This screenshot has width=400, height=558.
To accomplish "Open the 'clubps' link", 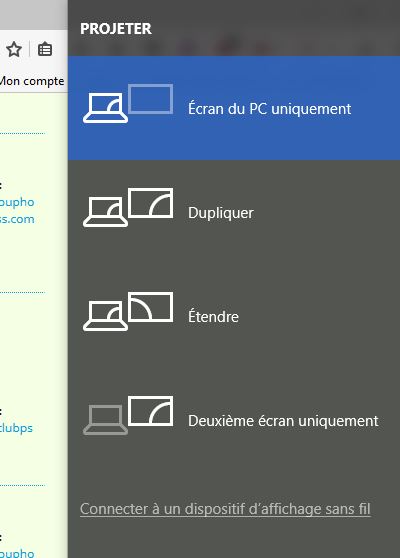I will (x=16, y=428).
